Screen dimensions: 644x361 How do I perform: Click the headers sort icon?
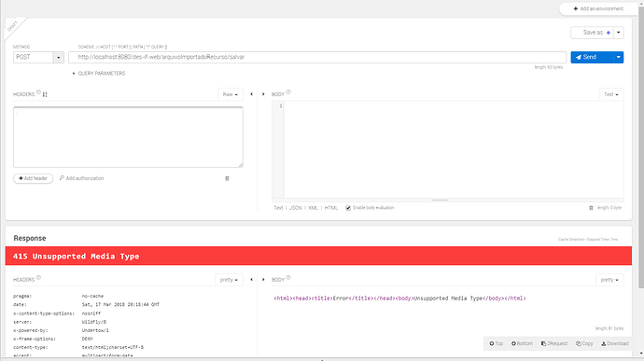coord(45,94)
